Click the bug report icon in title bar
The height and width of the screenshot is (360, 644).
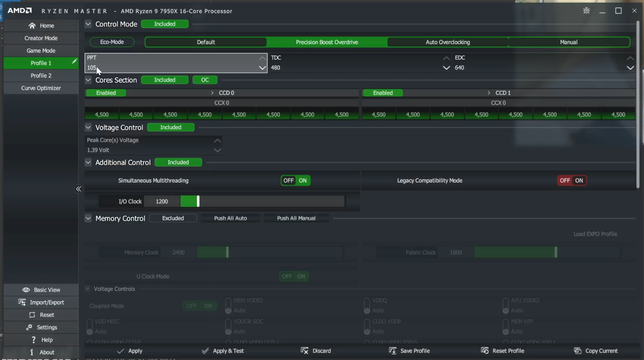click(x=586, y=11)
